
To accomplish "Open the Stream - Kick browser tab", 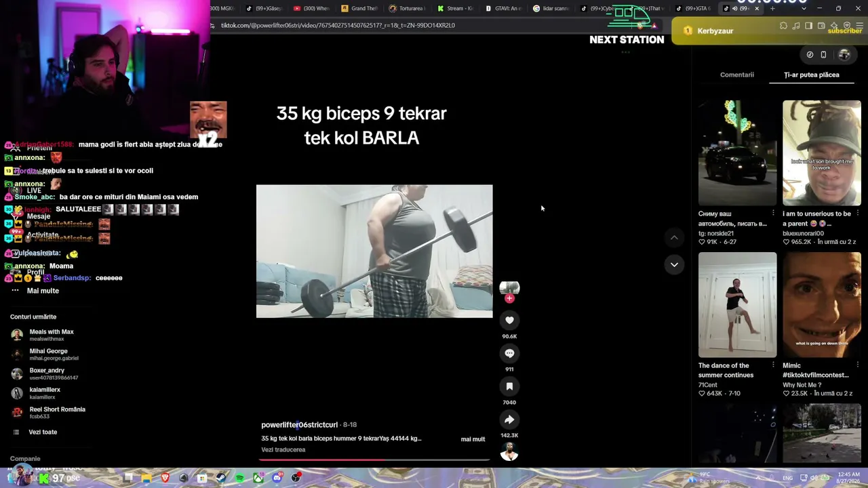I will [455, 9].
